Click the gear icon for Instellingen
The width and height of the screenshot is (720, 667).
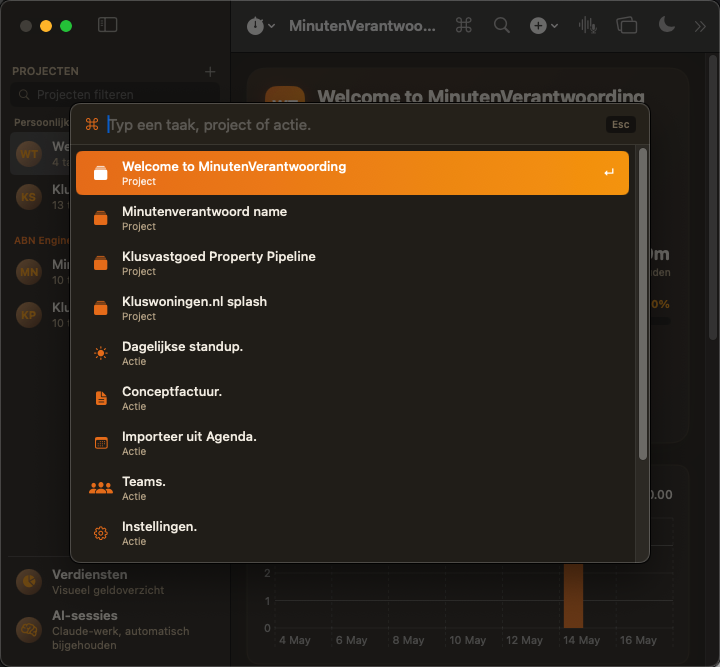coord(101,533)
